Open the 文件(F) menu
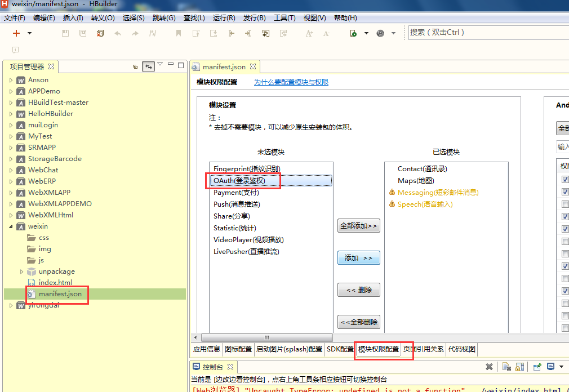 tap(15, 18)
